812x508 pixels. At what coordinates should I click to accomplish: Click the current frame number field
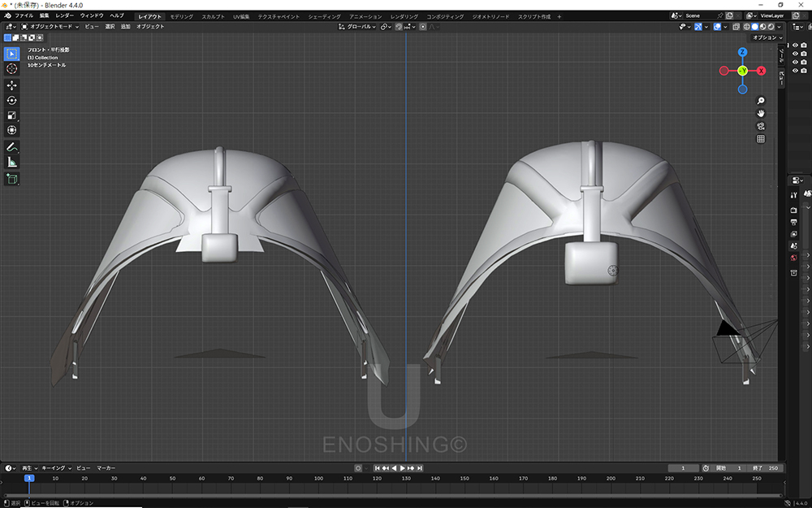click(x=683, y=468)
